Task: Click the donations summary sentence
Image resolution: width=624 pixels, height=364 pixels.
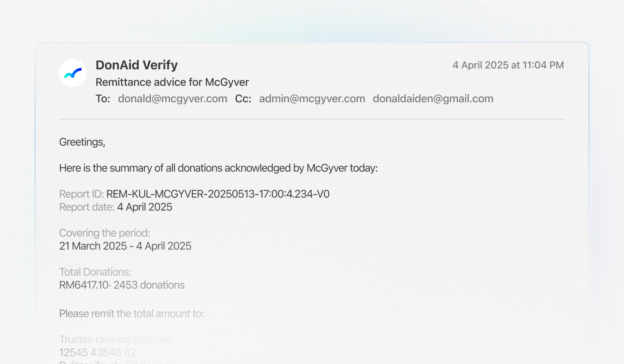Action: 218,168
